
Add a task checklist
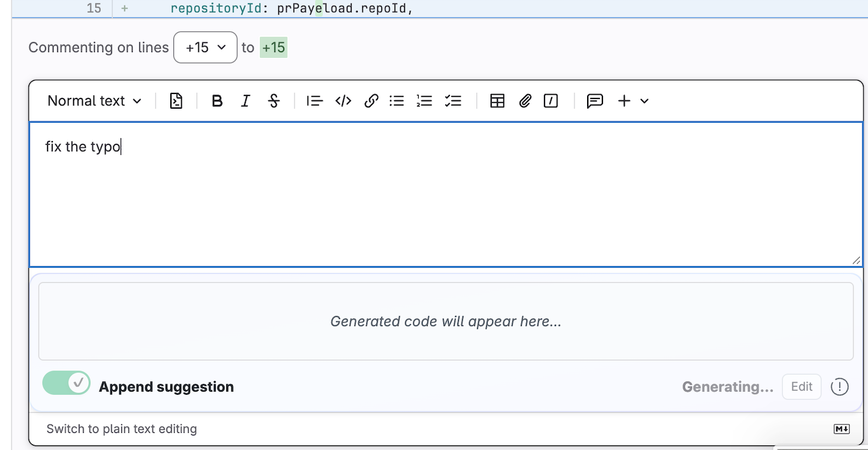tap(453, 101)
